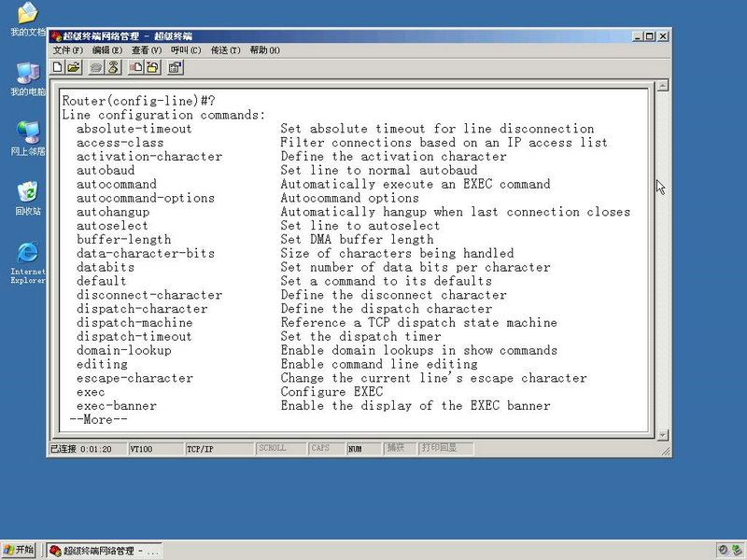Click the 'dispatch-character' command text
The height and width of the screenshot is (560, 747).
click(142, 309)
